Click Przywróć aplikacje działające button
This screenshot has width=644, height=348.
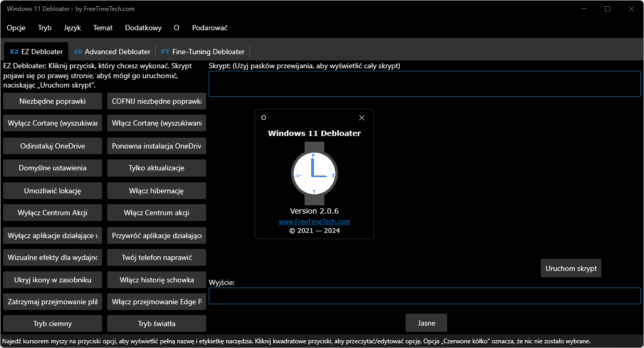(x=157, y=235)
